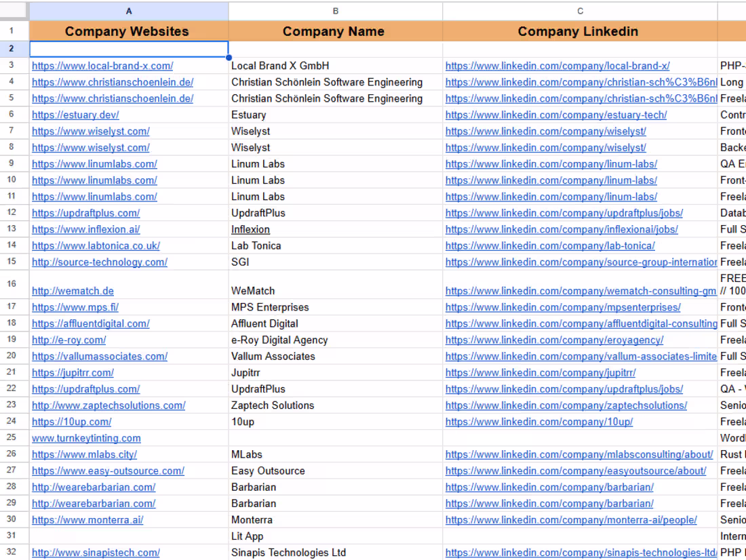Open LinkedIn link for local-brand-x
This screenshot has height=560, width=746.
point(557,66)
